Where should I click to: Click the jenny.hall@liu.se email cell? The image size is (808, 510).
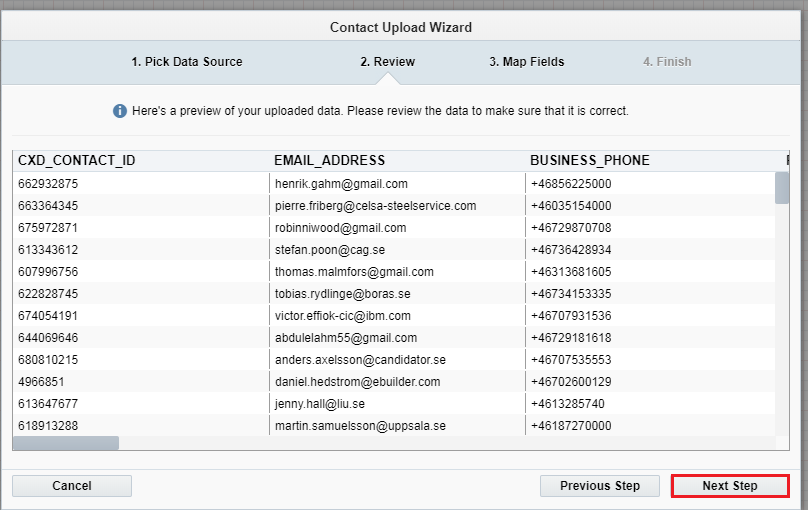coord(319,404)
